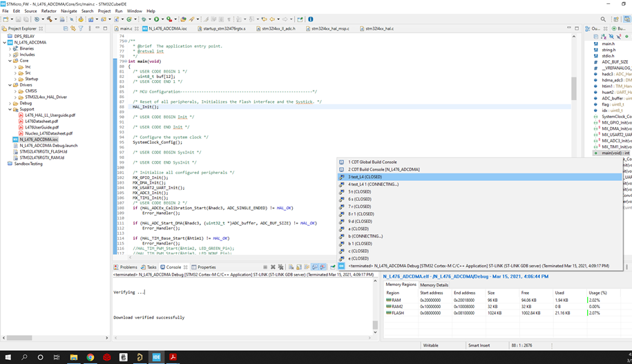
Task: Switch to the Problems tab
Action: point(125,267)
